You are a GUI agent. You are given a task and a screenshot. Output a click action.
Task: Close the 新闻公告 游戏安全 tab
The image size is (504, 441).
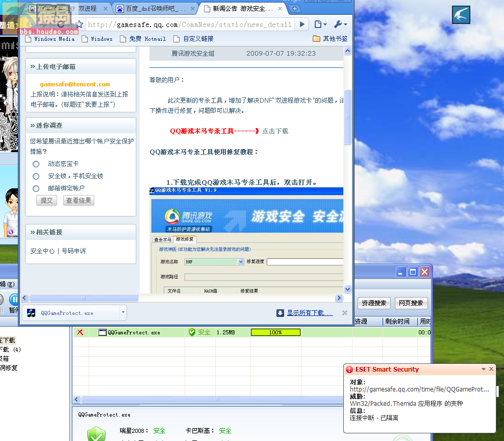280,9
